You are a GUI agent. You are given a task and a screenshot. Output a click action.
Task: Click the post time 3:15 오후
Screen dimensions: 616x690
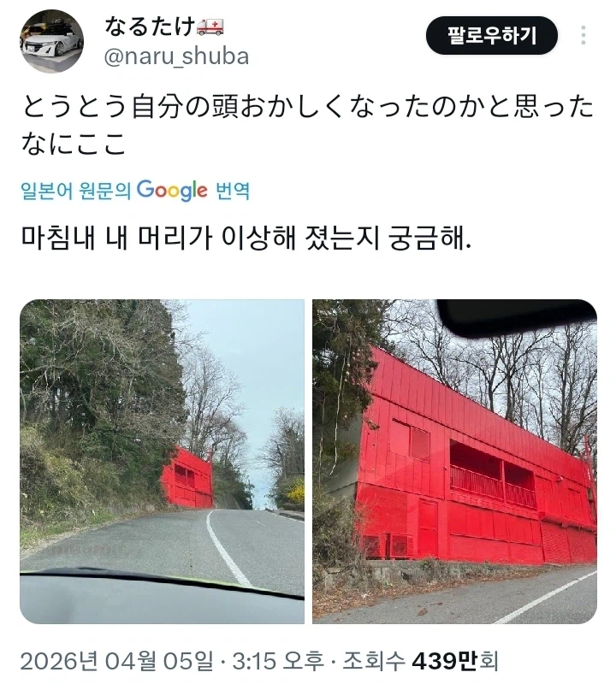coord(278,661)
